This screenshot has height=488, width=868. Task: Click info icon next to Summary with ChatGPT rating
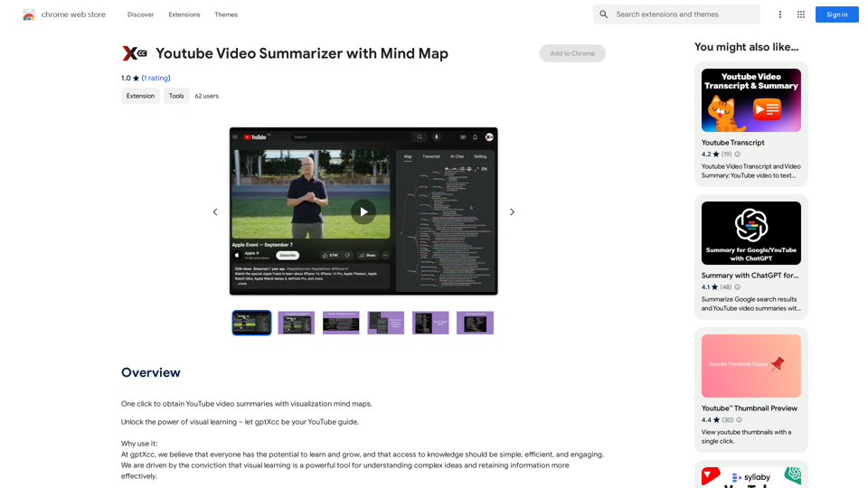pyautogui.click(x=738, y=287)
